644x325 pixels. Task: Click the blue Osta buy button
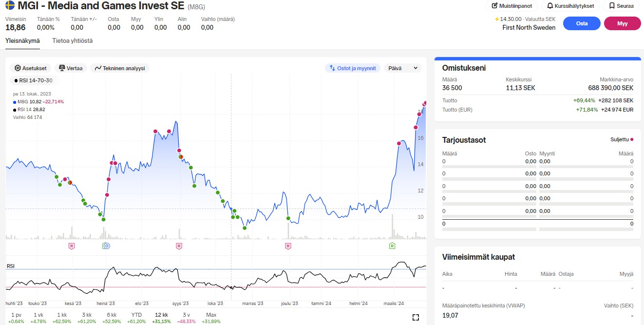[582, 23]
